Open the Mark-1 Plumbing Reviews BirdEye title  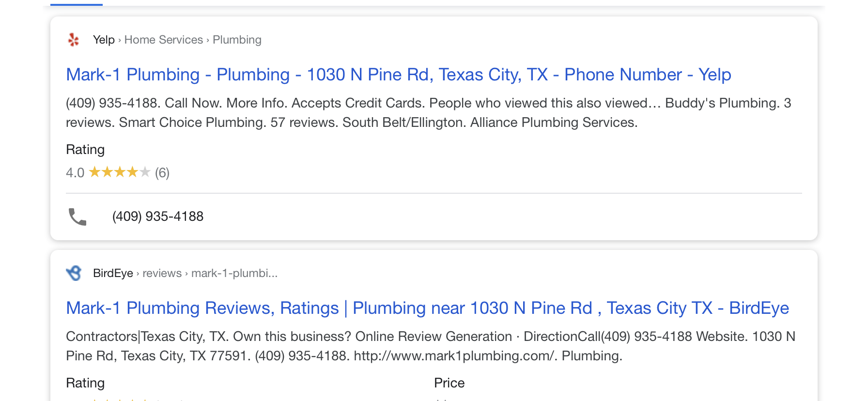(x=428, y=308)
